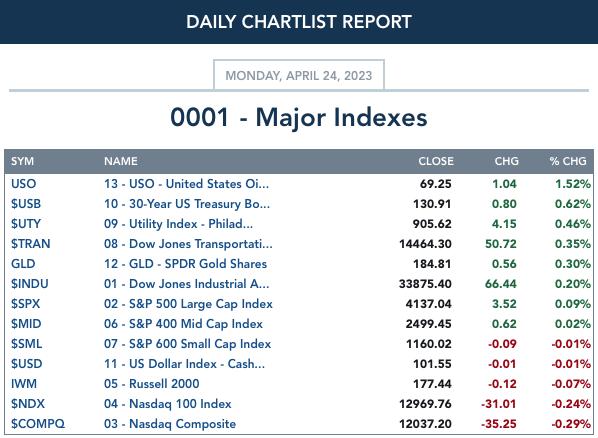
Task: Click the 0001 - Major Indexes title
Action: click(299, 117)
